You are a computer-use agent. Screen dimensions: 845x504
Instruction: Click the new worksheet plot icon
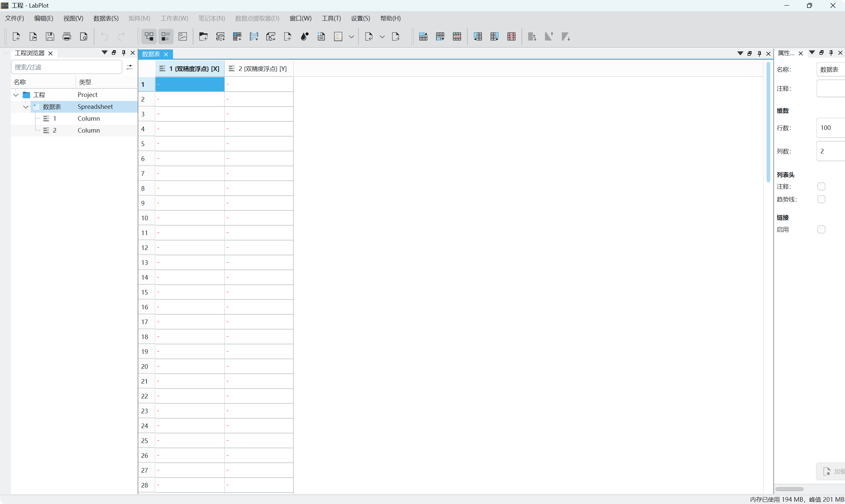pos(271,37)
